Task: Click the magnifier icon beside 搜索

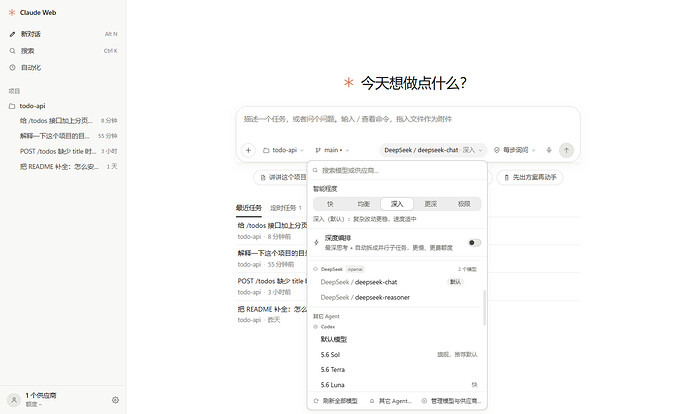Action: [x=12, y=51]
